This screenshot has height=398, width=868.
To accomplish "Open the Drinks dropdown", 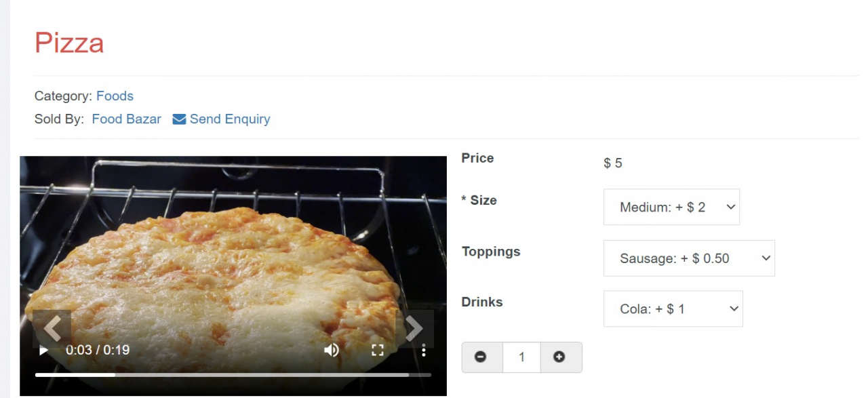I will pyautogui.click(x=673, y=309).
